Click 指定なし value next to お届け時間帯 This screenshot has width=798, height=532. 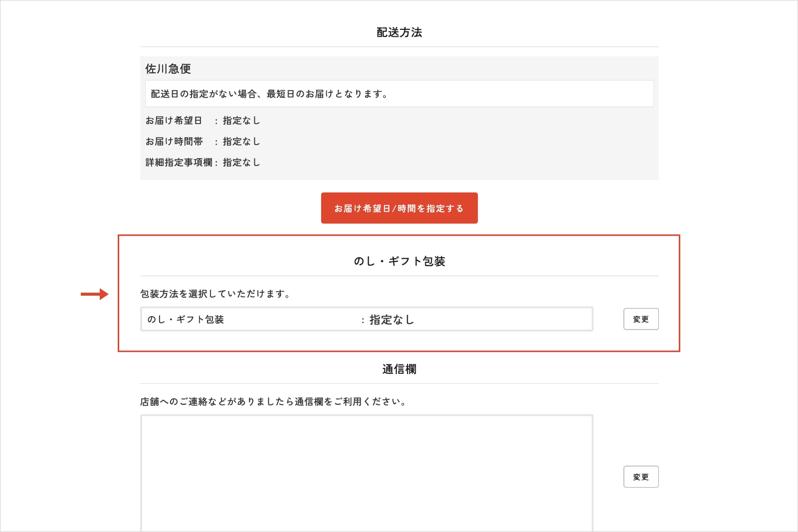[241, 142]
